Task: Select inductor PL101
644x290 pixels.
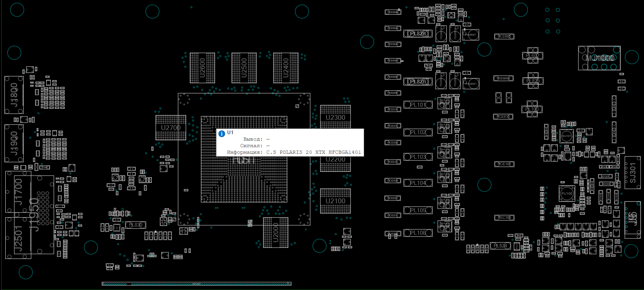Action: click(418, 105)
